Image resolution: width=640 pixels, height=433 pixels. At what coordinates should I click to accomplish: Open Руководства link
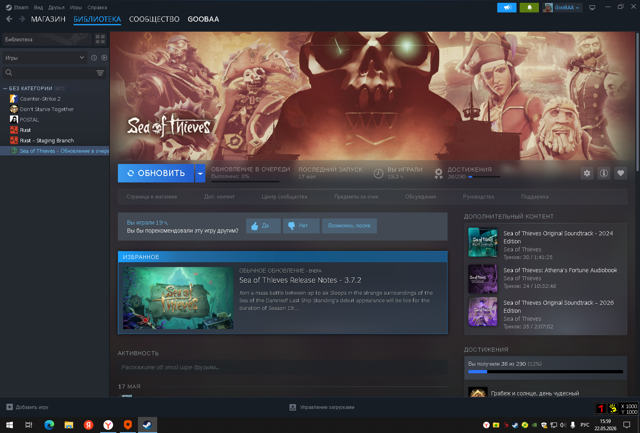[478, 197]
